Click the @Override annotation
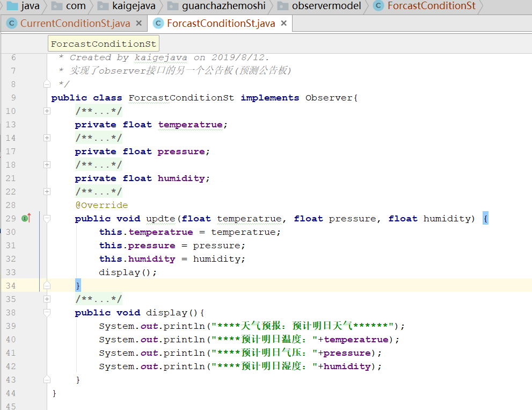Image resolution: width=532 pixels, height=410 pixels. pyautogui.click(x=101, y=205)
